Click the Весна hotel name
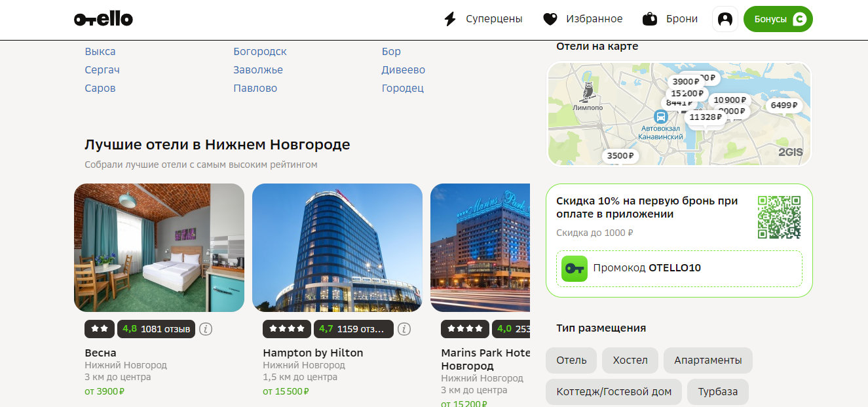868x407 pixels. pos(101,353)
